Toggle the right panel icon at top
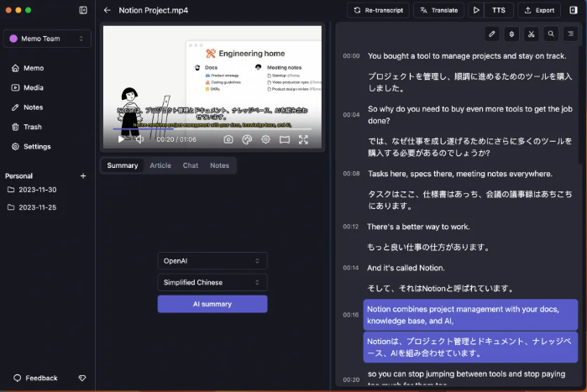 [574, 10]
